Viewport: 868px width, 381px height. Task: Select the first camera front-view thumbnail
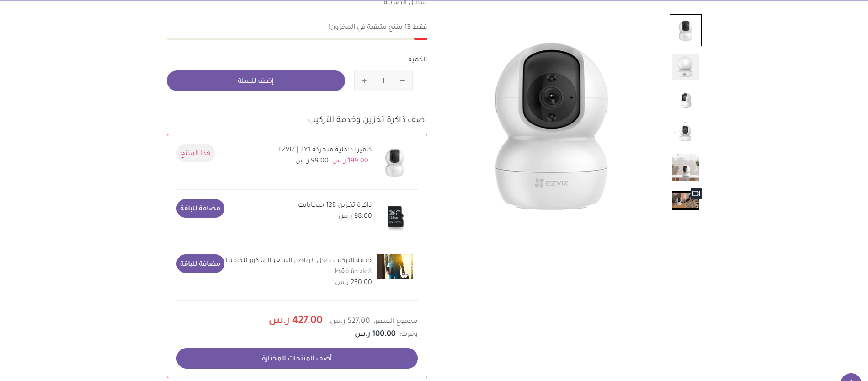(686, 30)
